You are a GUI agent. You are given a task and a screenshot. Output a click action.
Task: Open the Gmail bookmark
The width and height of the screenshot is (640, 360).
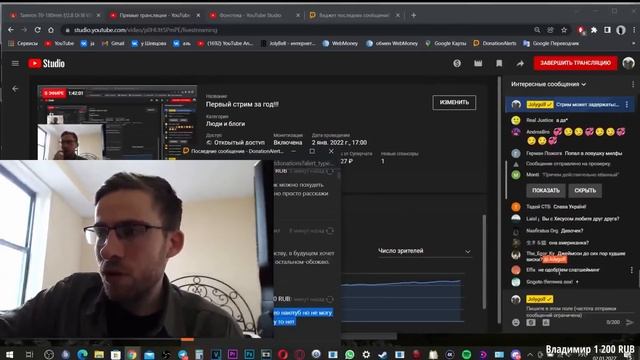pyautogui.click(x=113, y=43)
